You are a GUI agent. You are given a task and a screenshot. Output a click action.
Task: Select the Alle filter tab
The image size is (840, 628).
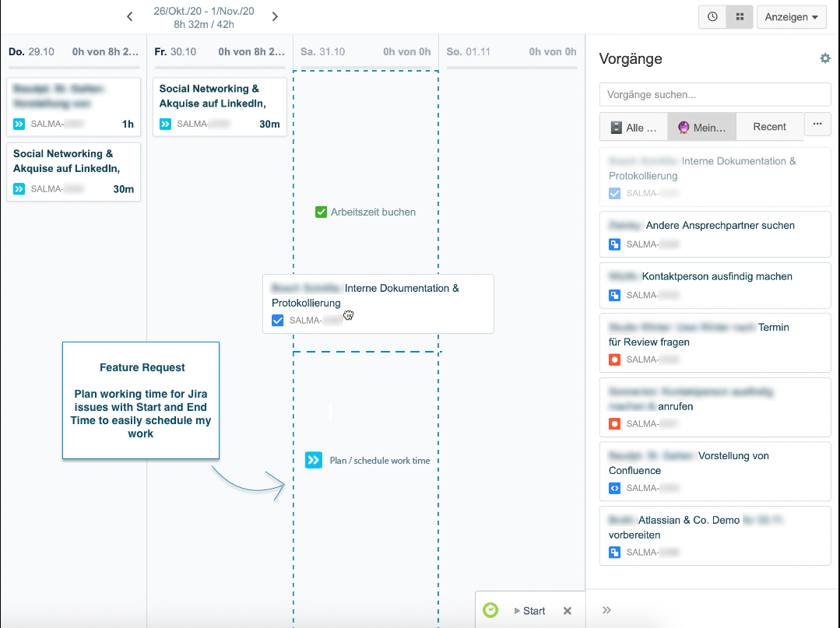point(634,127)
